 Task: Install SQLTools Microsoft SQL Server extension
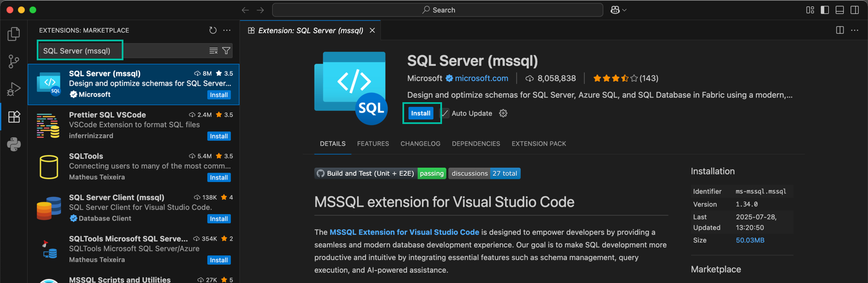[x=219, y=260]
